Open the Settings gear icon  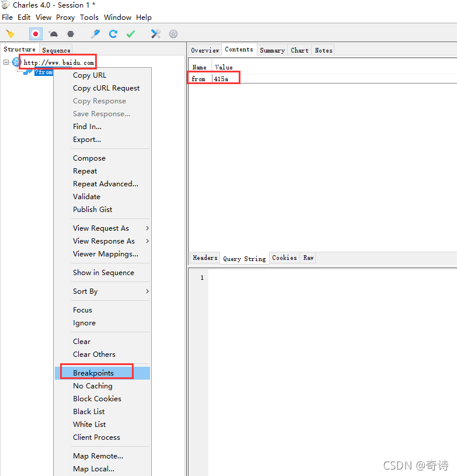173,34
